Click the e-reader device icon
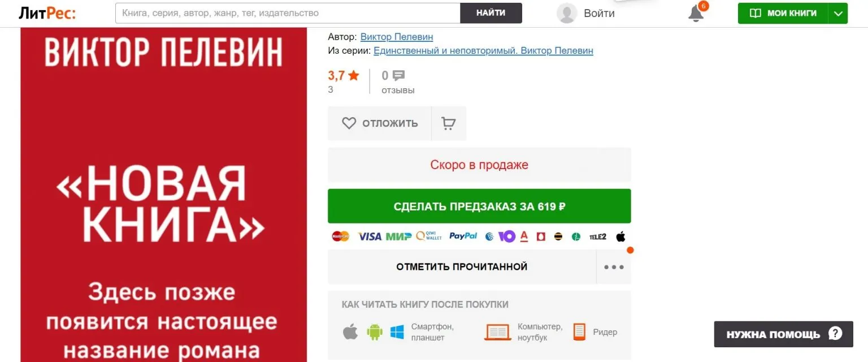The height and width of the screenshot is (362, 868). (579, 332)
